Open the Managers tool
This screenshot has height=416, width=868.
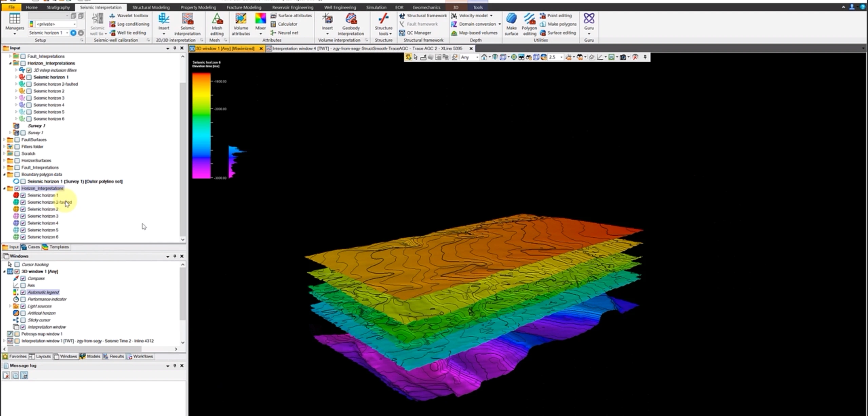tap(15, 24)
